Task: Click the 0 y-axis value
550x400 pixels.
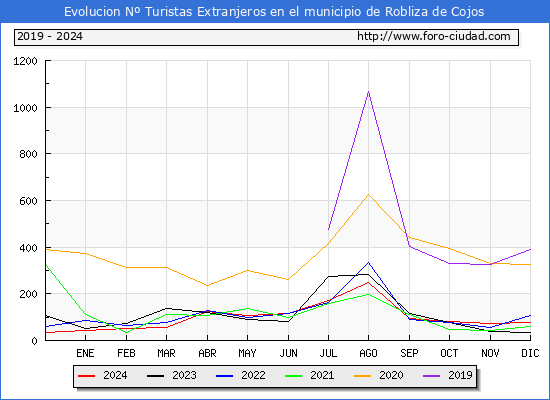Action: coord(34,341)
